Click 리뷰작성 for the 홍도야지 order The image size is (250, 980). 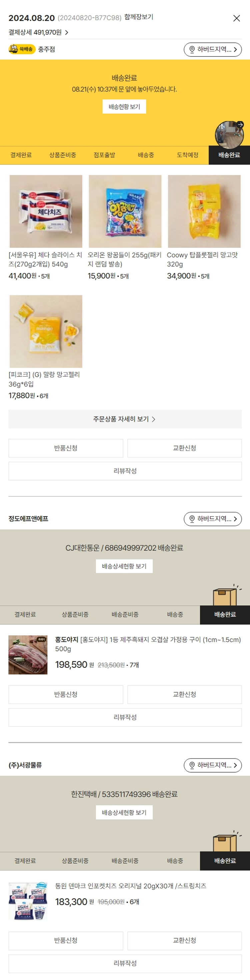tap(125, 717)
